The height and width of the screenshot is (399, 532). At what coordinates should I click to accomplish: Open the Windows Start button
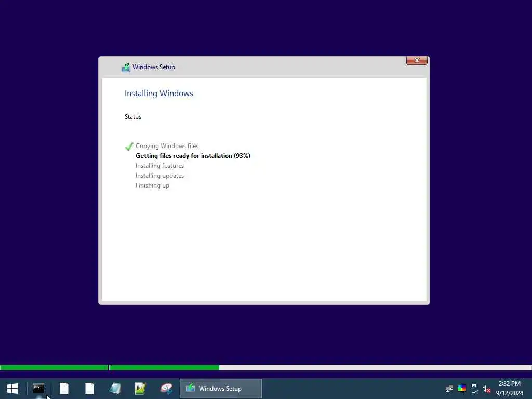[x=12, y=389]
